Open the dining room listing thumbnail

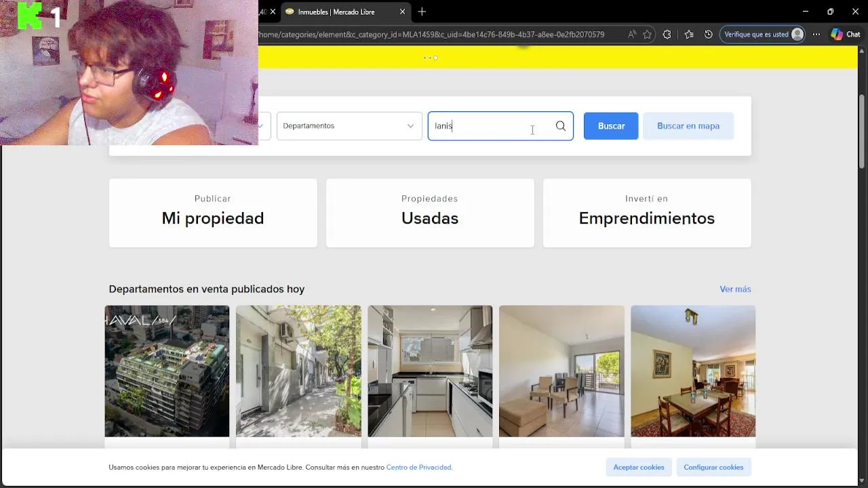pyautogui.click(x=693, y=371)
